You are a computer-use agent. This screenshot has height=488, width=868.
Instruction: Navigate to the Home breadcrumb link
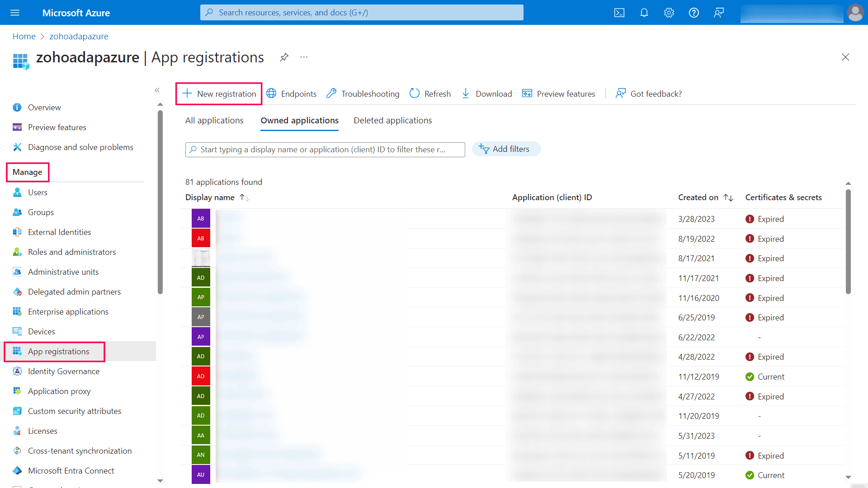[24, 36]
